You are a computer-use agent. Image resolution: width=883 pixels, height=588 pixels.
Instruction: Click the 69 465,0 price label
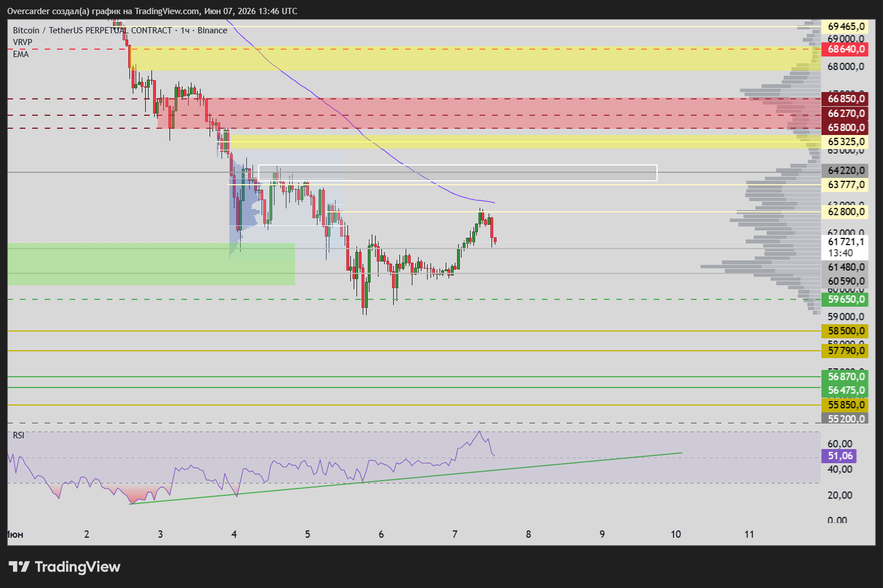tap(845, 27)
